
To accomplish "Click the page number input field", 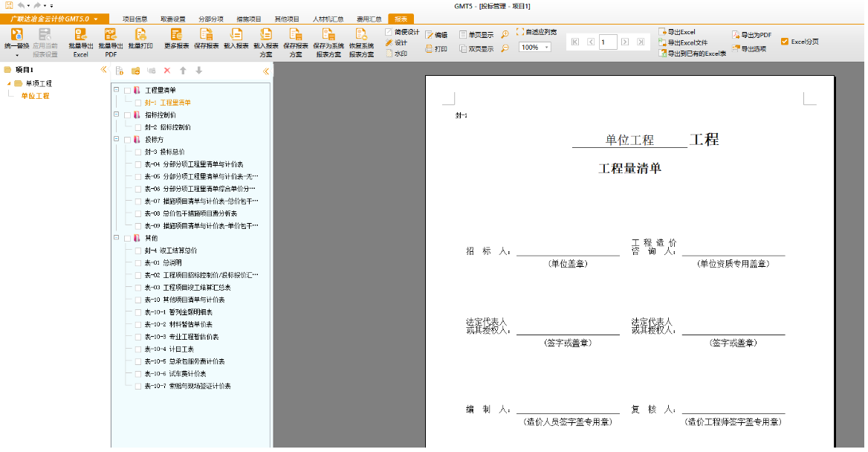I will [x=608, y=42].
